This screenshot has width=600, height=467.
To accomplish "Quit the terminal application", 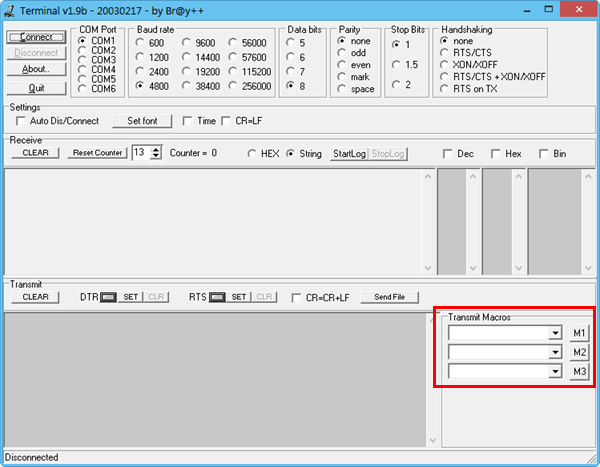I will pos(36,88).
